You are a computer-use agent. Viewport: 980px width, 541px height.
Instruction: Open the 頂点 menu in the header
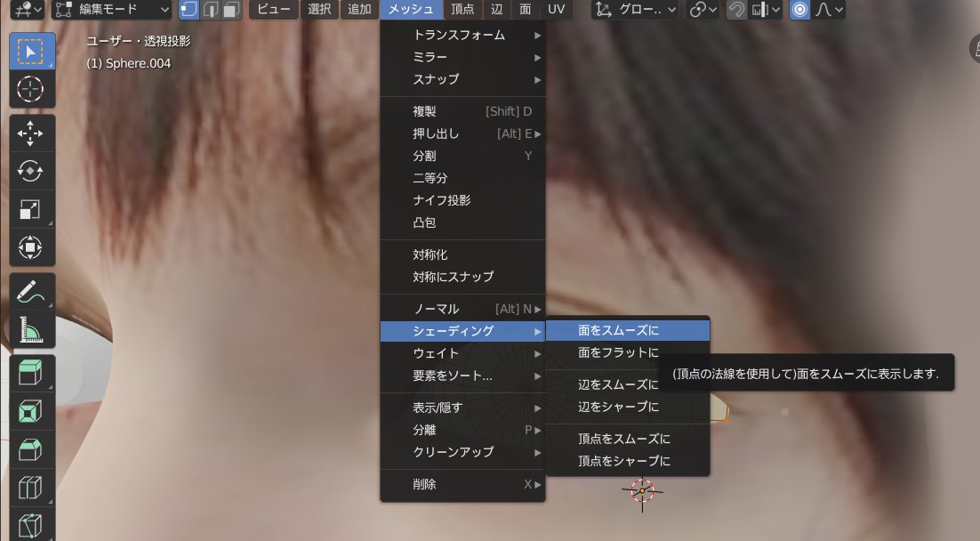tap(463, 10)
